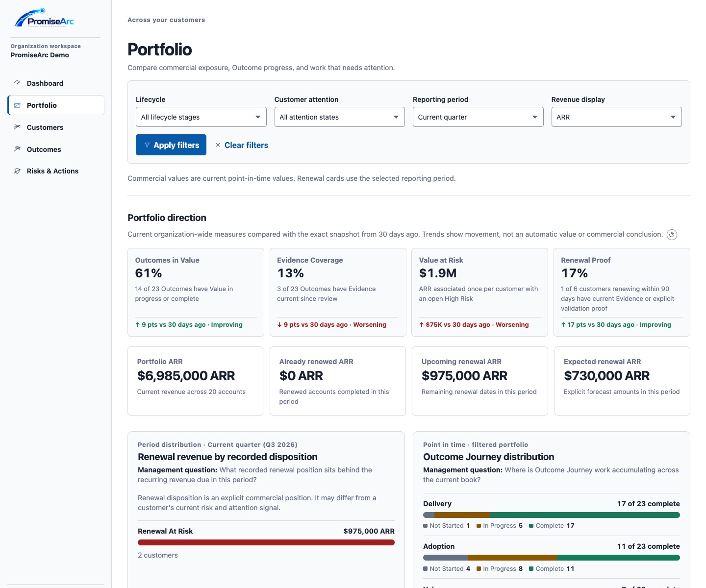Click the X icon beside Clear filters
The image size is (706, 588).
(218, 145)
